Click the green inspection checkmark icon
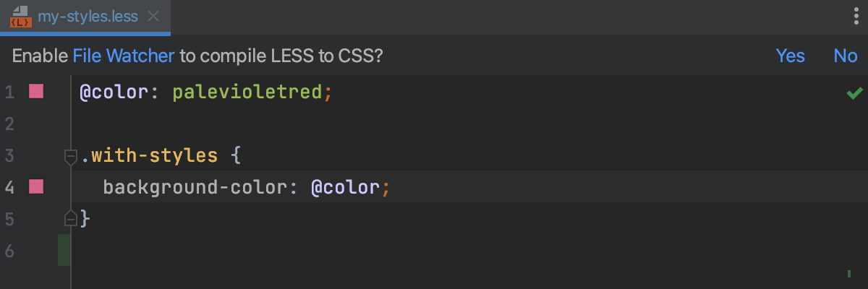Viewport: 868px width, 289px height. click(x=854, y=92)
